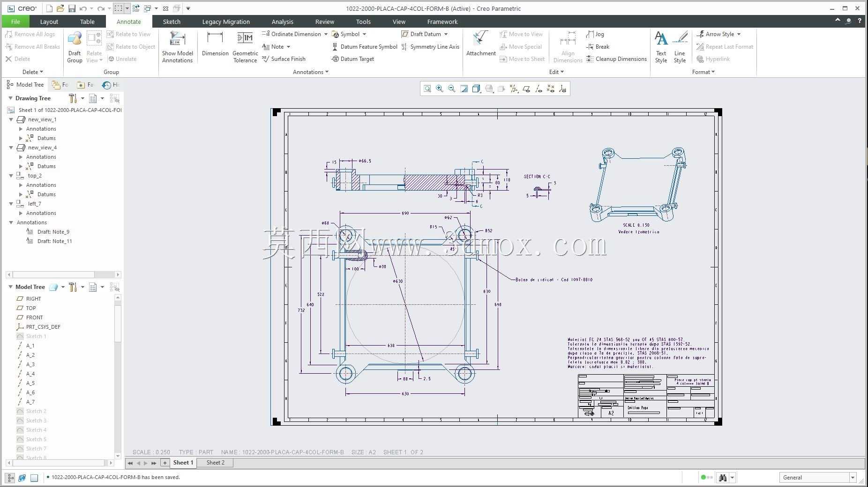Zoom out using the minus magnifier
868x487 pixels.
(452, 89)
